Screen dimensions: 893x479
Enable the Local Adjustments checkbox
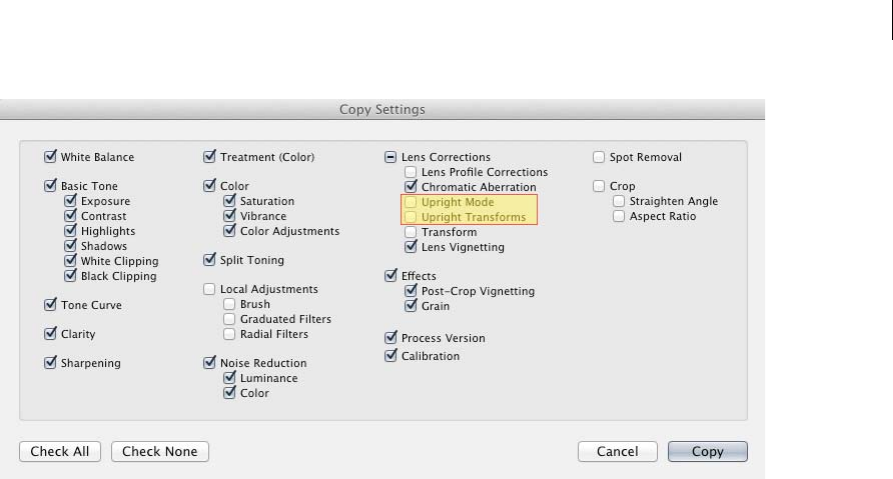point(209,289)
